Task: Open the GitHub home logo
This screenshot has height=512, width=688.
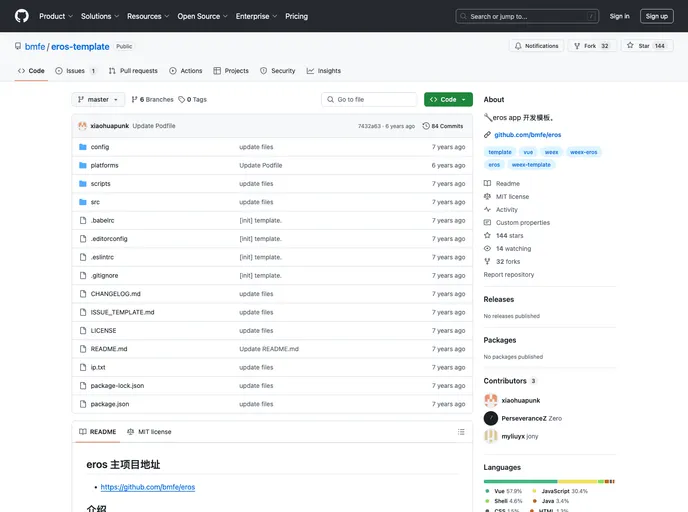Action: [22, 16]
